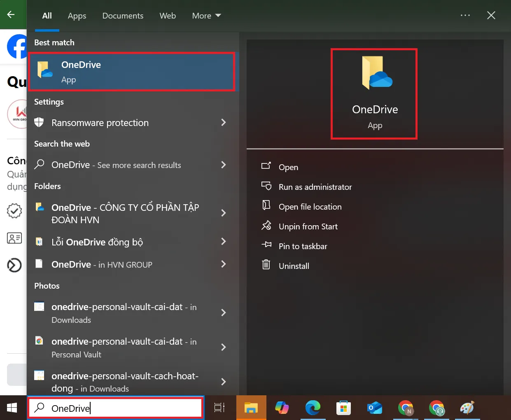Screen dimensions: 511x420
Task: Expand OneDrive web search results arrow
Action: 224,165
